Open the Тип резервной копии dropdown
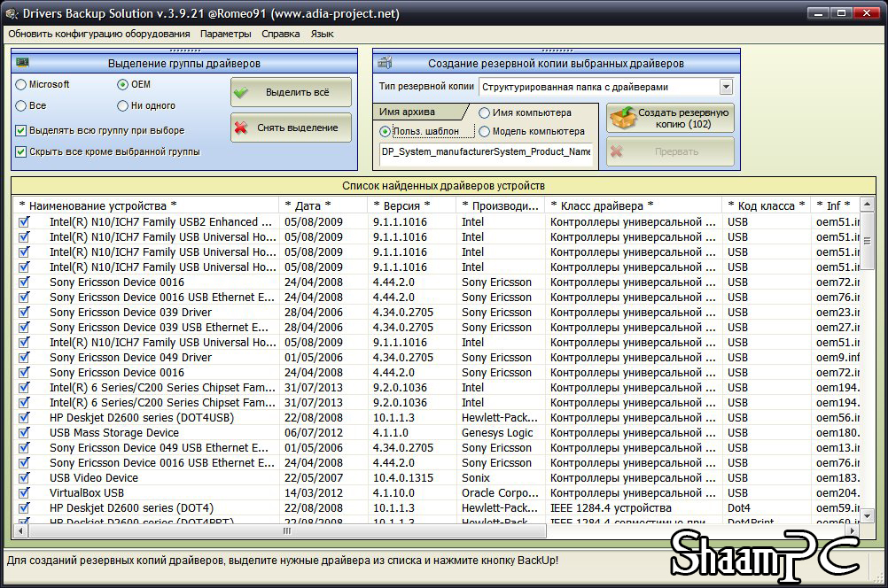Viewport: 888px width, 588px height. point(726,87)
